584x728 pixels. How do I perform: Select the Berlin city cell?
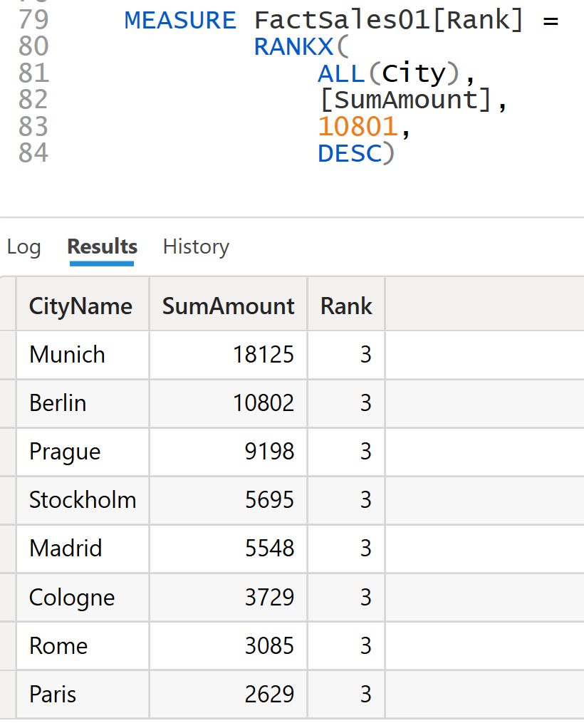click(58, 403)
